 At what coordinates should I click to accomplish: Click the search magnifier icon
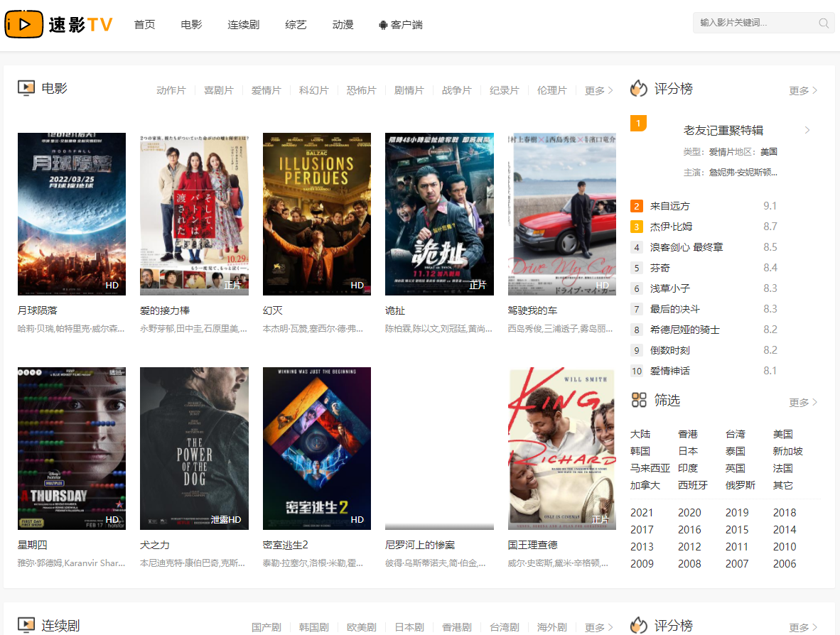(x=824, y=23)
